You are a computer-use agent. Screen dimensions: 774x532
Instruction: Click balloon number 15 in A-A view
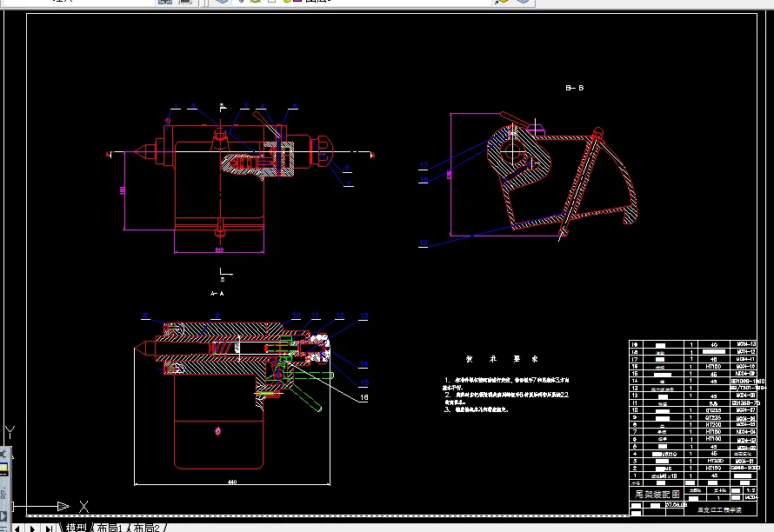point(364,382)
